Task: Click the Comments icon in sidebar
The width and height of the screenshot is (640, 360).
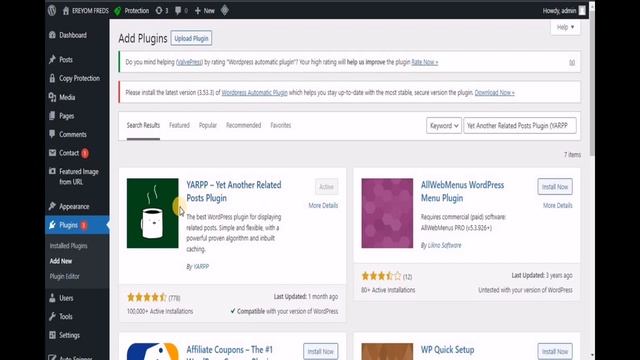Action: pos(52,134)
